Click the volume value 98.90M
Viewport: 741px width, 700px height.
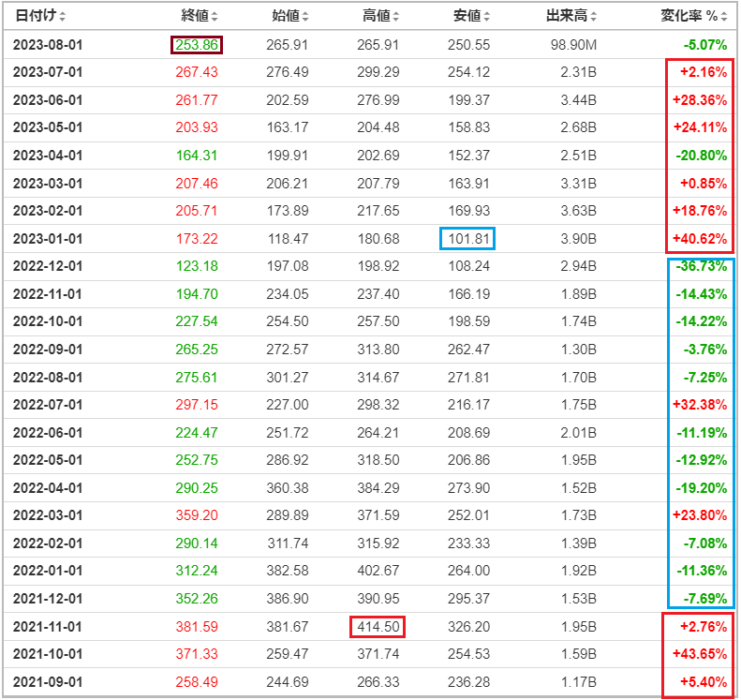tap(573, 45)
